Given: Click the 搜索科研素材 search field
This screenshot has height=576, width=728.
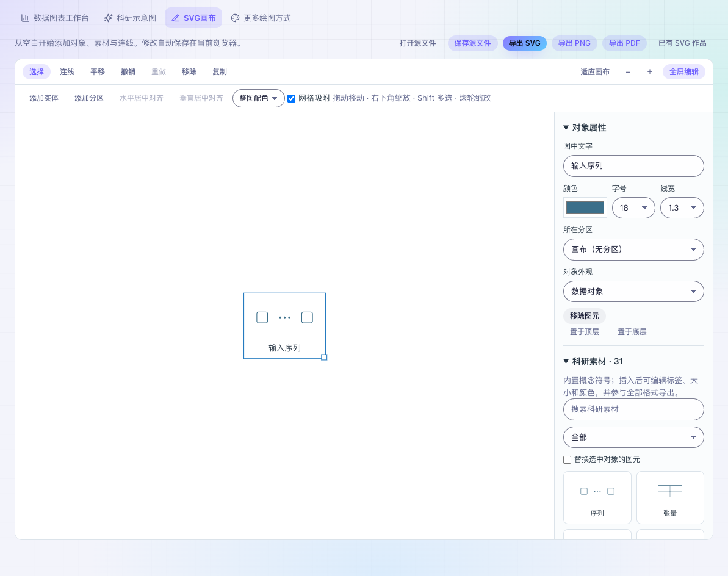Looking at the screenshot, I should (634, 409).
